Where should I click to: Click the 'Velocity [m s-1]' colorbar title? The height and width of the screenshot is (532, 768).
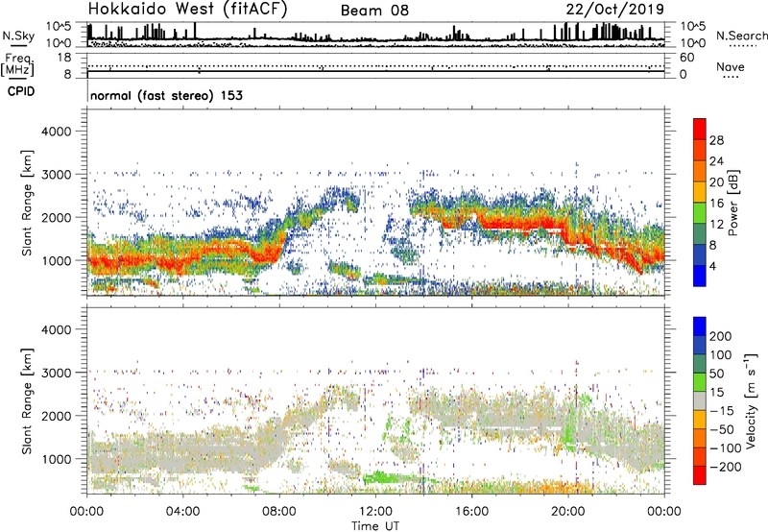[751, 400]
